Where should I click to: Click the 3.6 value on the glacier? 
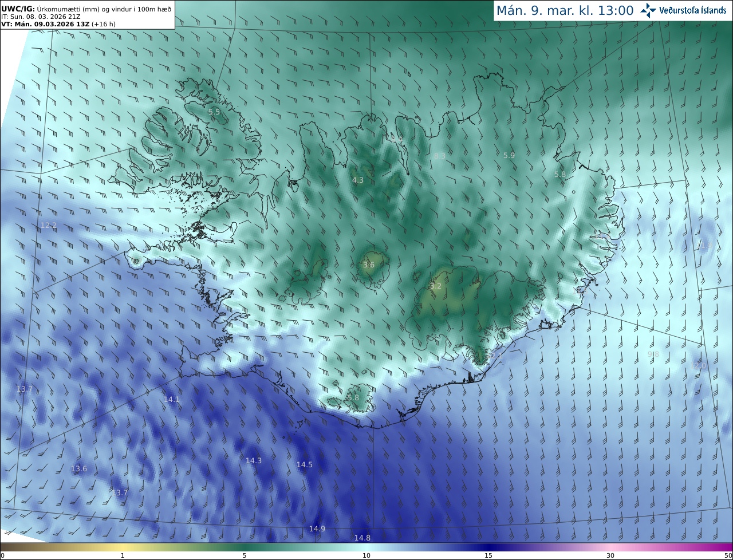tap(369, 265)
